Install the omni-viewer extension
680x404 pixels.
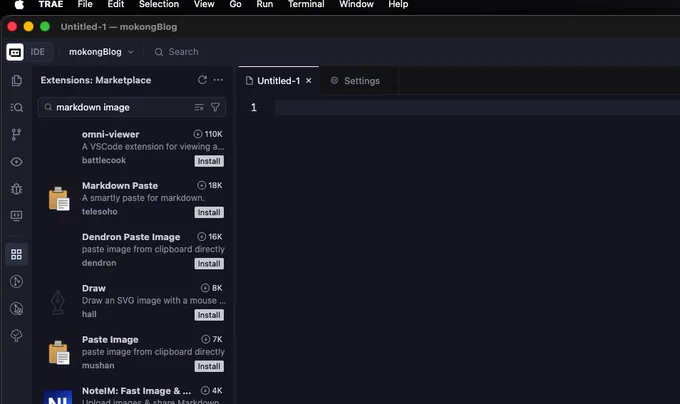(209, 161)
